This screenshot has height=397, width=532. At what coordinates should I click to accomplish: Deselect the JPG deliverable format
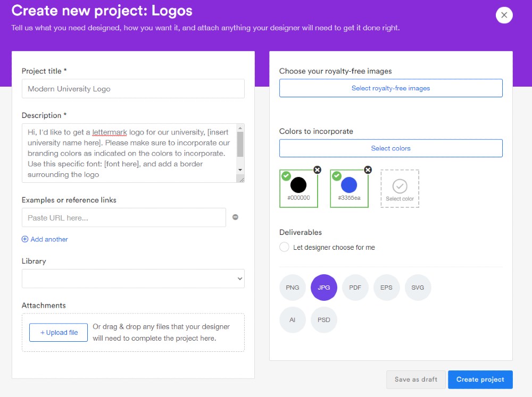(323, 288)
